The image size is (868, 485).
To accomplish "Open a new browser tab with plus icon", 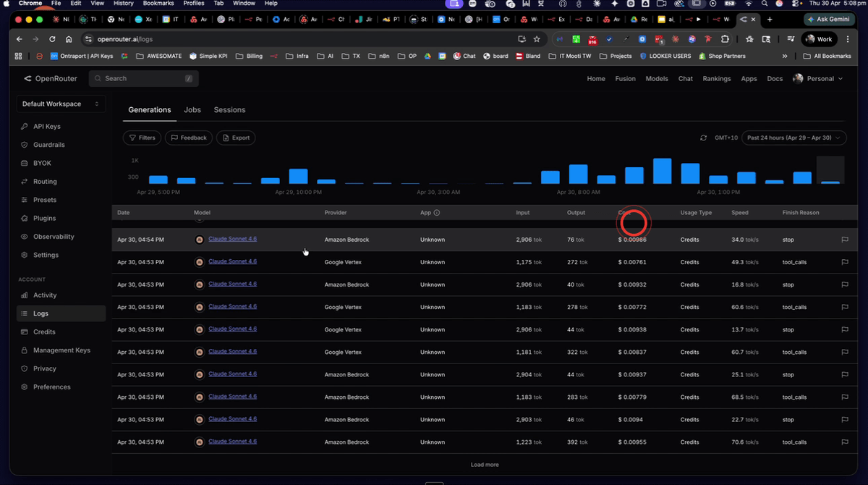I will (x=770, y=20).
